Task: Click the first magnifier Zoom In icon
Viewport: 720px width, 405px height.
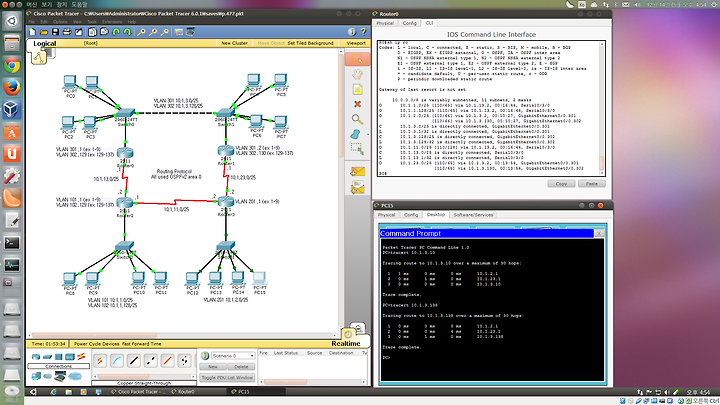Action: click(x=141, y=32)
